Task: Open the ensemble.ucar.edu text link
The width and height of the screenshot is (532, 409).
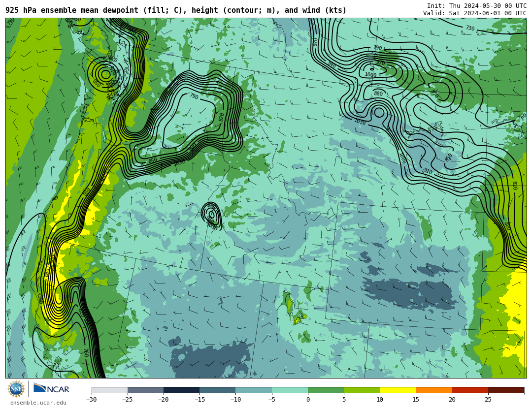Action: click(38, 403)
